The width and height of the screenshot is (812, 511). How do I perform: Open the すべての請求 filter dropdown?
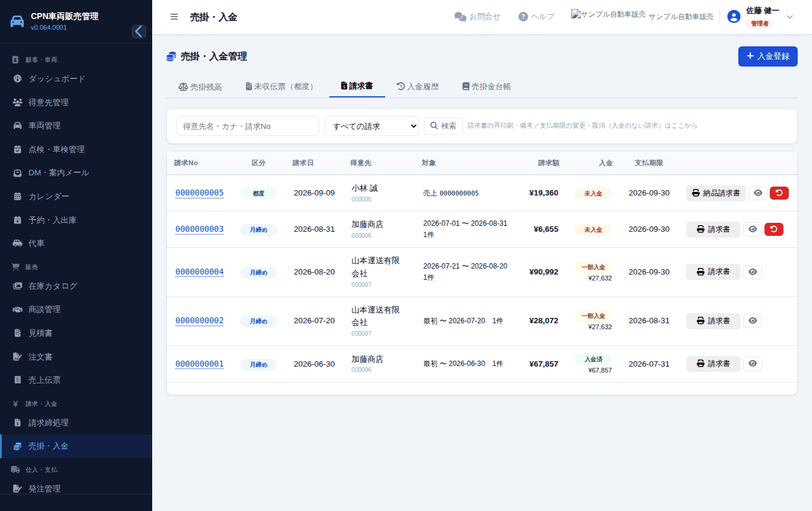(x=372, y=126)
